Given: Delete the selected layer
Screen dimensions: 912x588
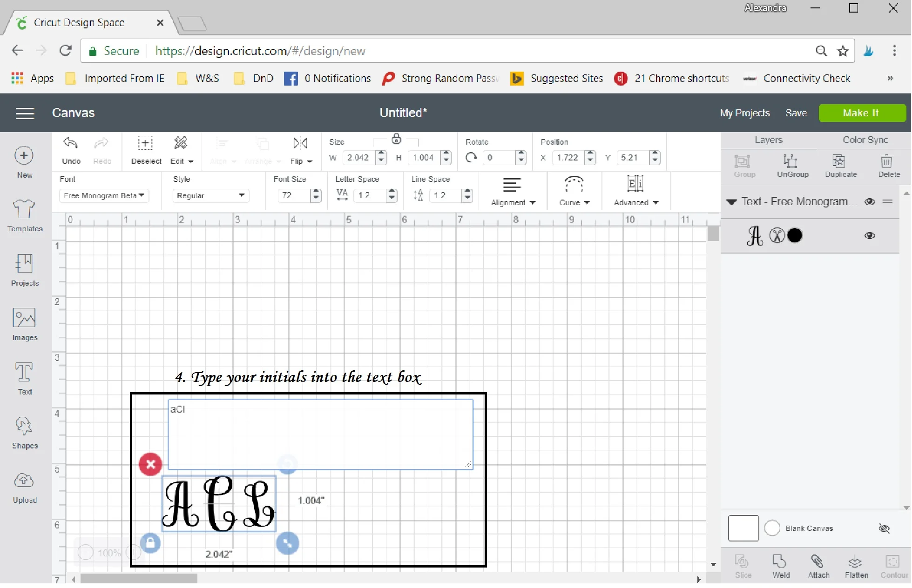Looking at the screenshot, I should (888, 166).
